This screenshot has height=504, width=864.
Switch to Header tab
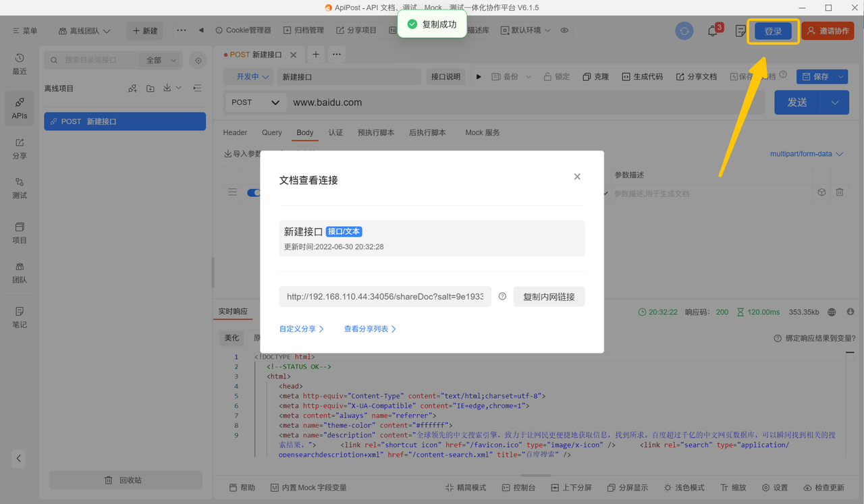click(236, 133)
